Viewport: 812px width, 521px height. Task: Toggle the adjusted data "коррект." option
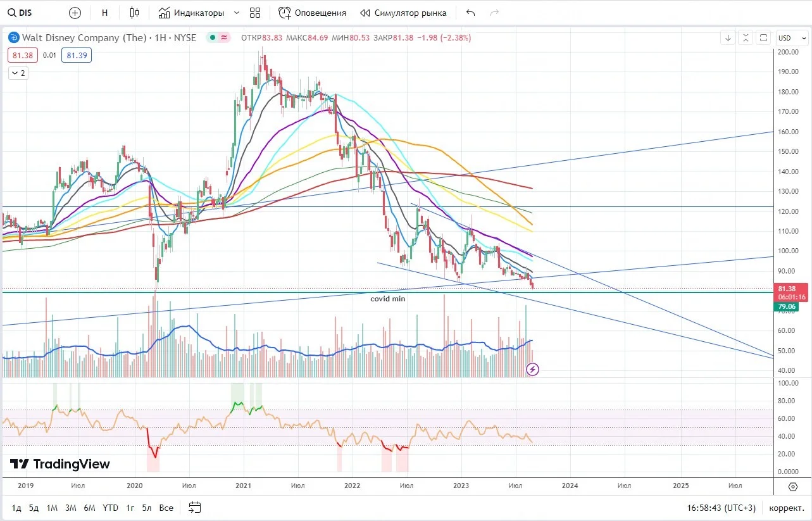pyautogui.click(x=785, y=508)
